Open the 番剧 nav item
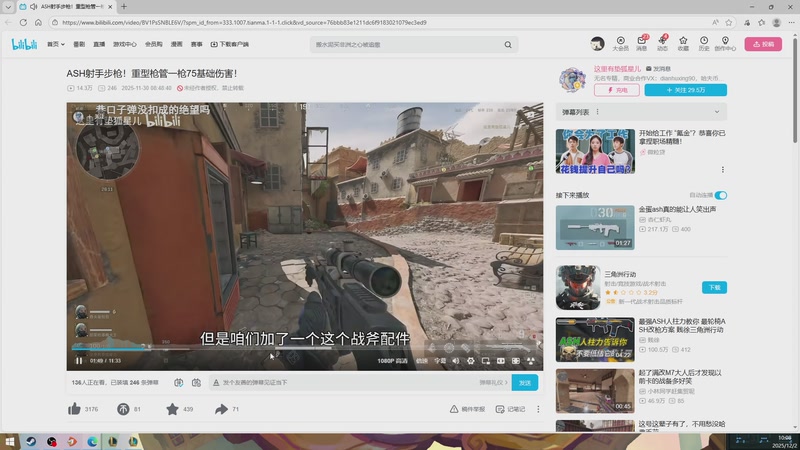The width and height of the screenshot is (800, 450). [79, 44]
